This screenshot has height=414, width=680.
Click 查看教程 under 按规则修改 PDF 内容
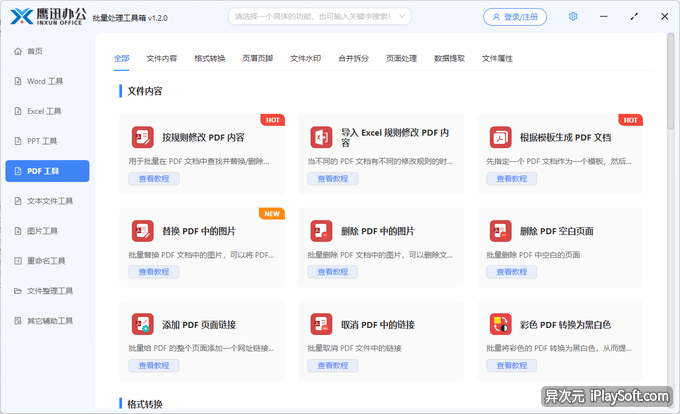pos(154,179)
